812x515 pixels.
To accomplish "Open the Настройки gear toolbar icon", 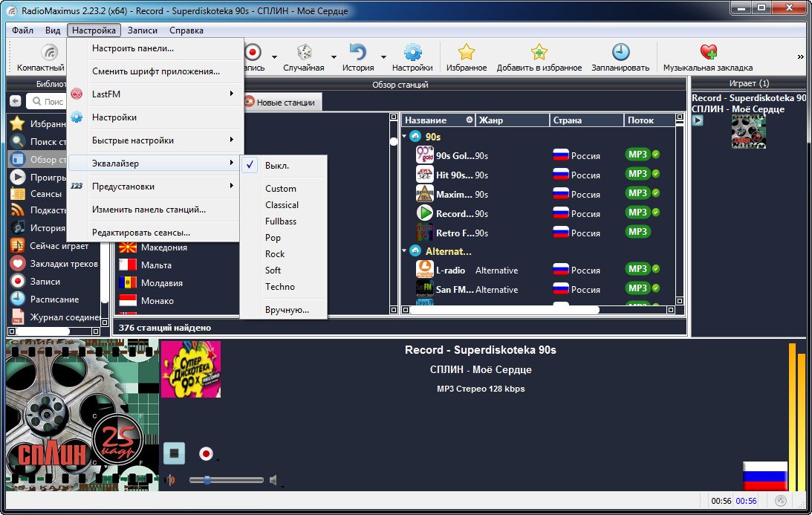I will click(x=413, y=52).
